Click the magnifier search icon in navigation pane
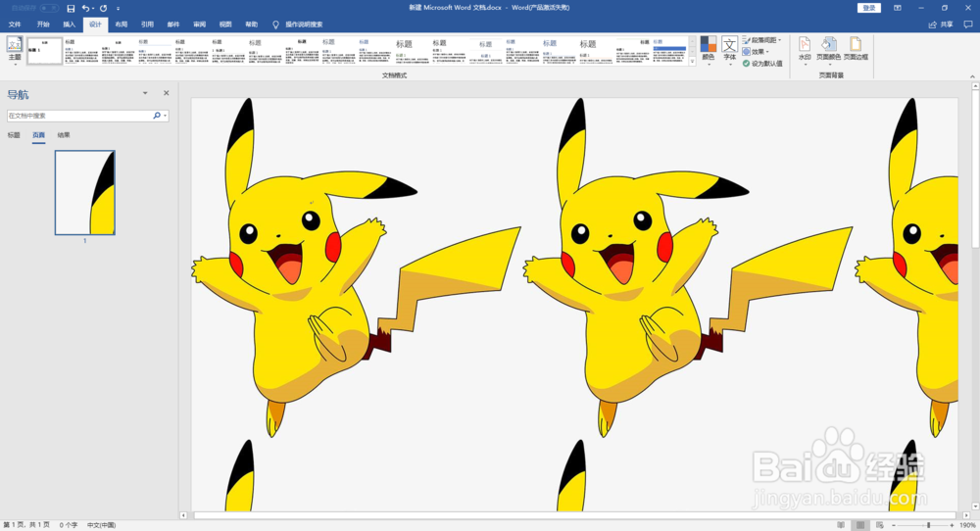This screenshot has height=531, width=980. [156, 116]
